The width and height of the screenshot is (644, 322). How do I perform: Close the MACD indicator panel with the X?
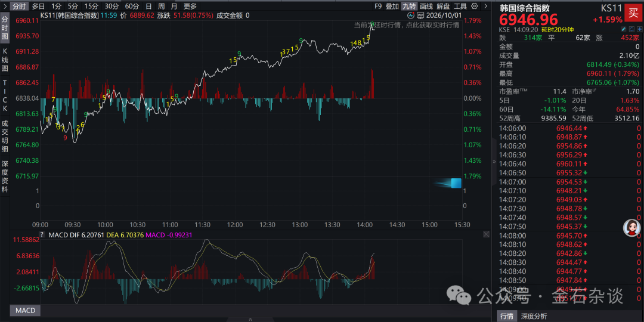[x=487, y=234]
